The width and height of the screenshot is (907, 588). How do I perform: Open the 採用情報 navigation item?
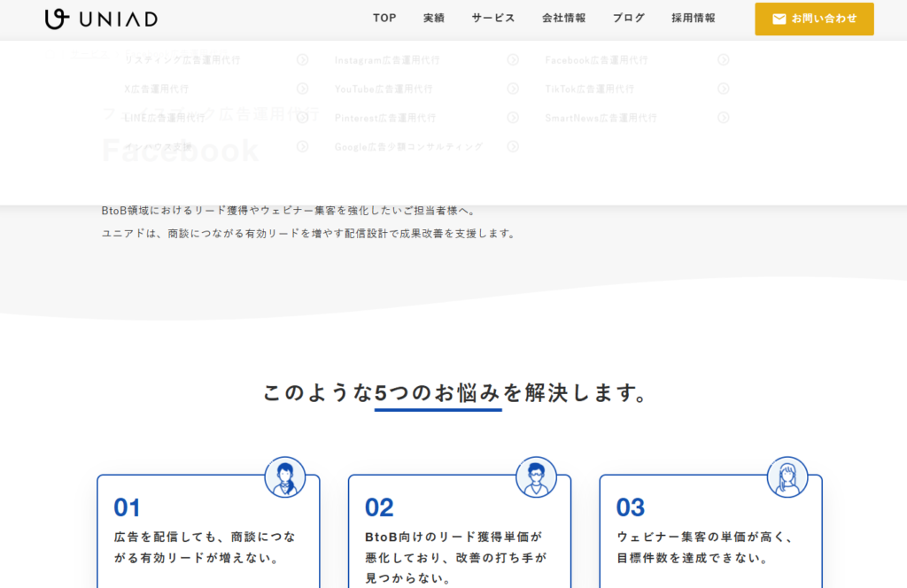[693, 18]
